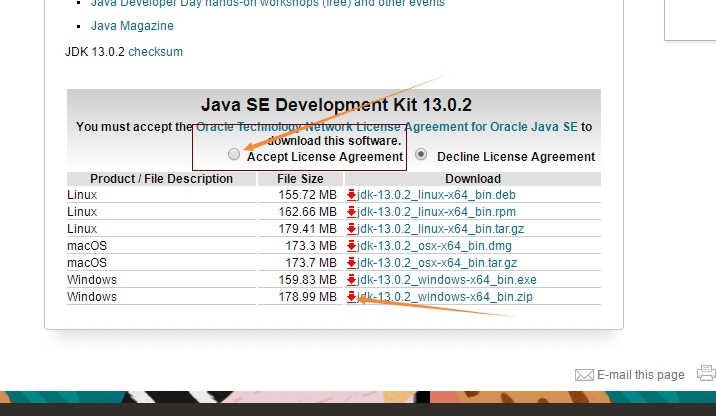Click macOS label in the 173.3 MB row
The image size is (716, 416).
[x=87, y=246]
